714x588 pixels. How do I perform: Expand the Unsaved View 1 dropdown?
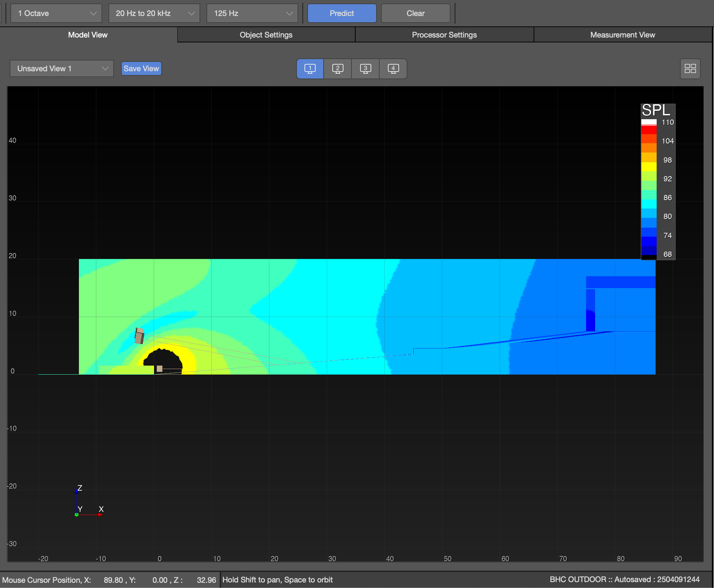pos(62,68)
